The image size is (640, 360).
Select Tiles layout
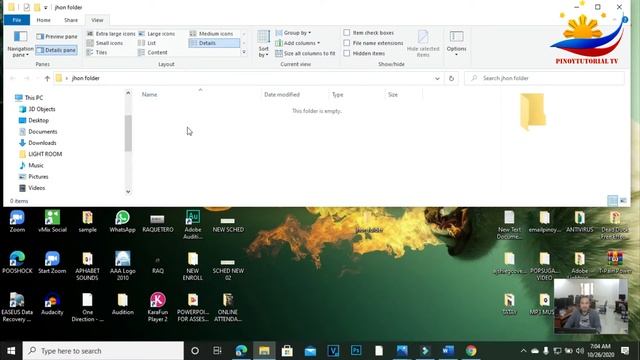(x=97, y=52)
